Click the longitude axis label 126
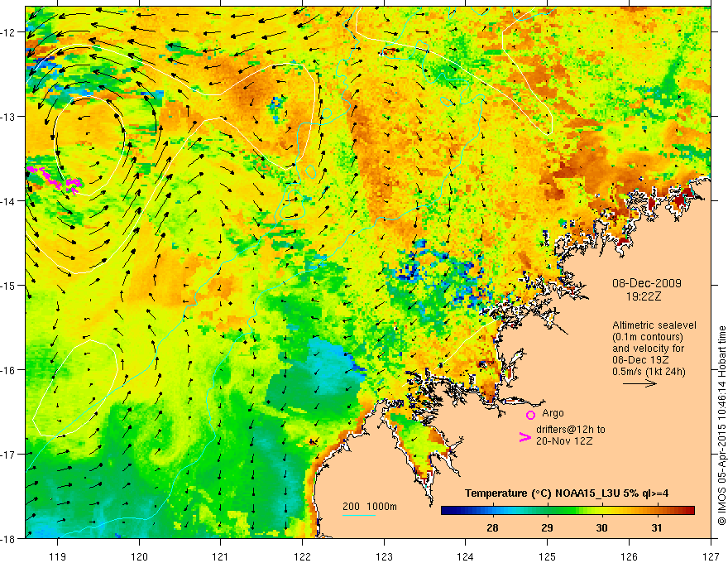The image size is (728, 563). [x=629, y=556]
